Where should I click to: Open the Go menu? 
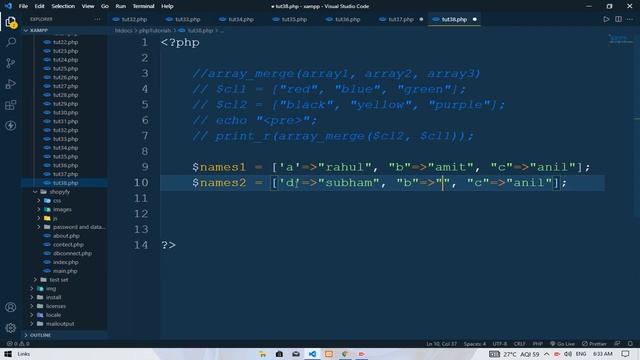coord(104,6)
